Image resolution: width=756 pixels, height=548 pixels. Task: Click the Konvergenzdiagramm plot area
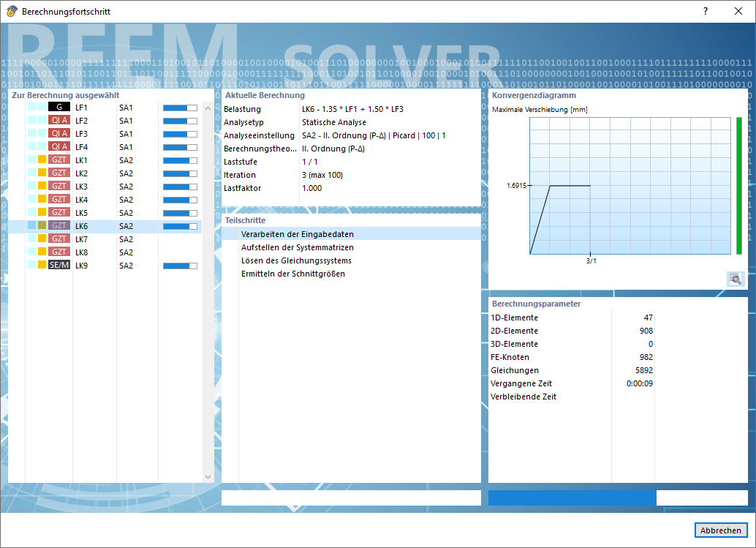click(x=630, y=185)
